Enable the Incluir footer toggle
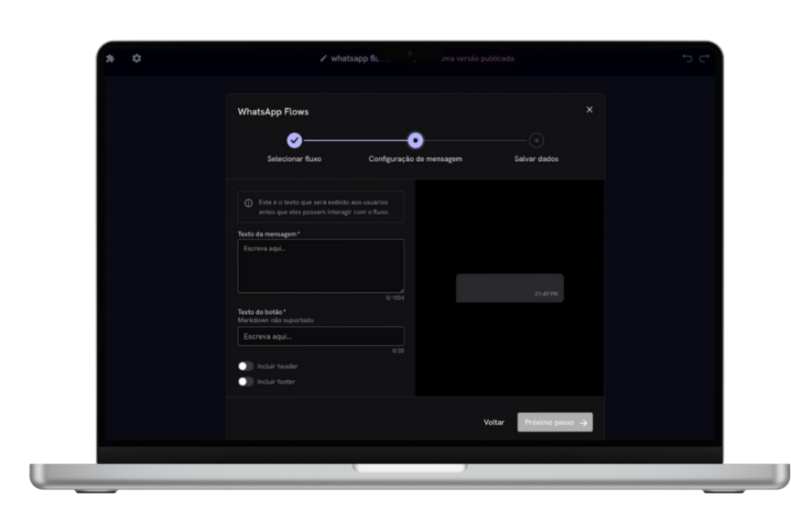The height and width of the screenshot is (532, 791). tap(245, 382)
